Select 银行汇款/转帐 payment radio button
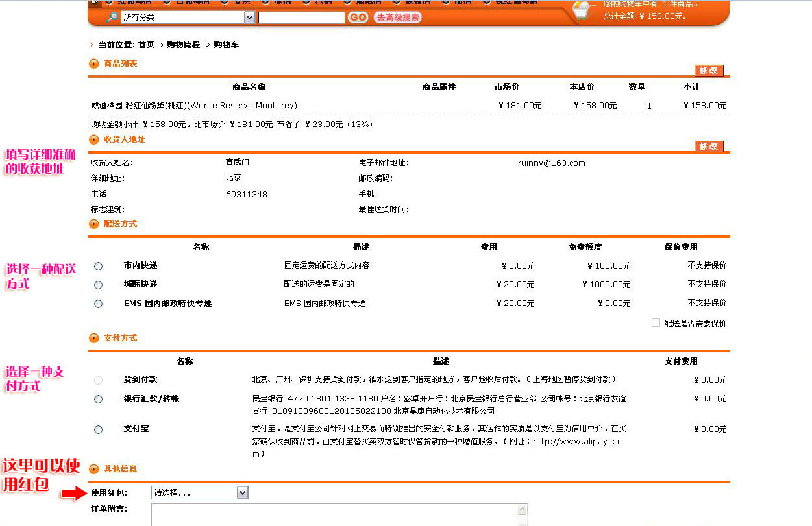812x526 pixels. (x=98, y=400)
